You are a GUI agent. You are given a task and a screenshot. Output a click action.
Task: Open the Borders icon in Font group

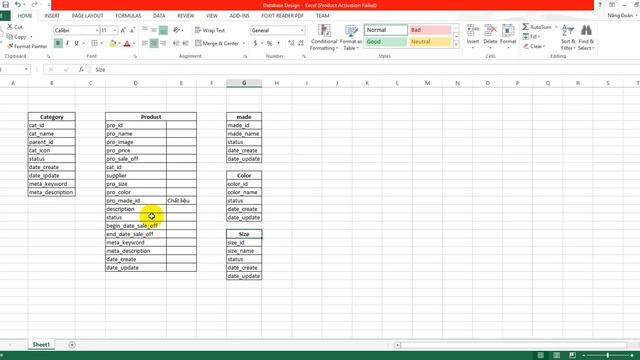(94, 43)
